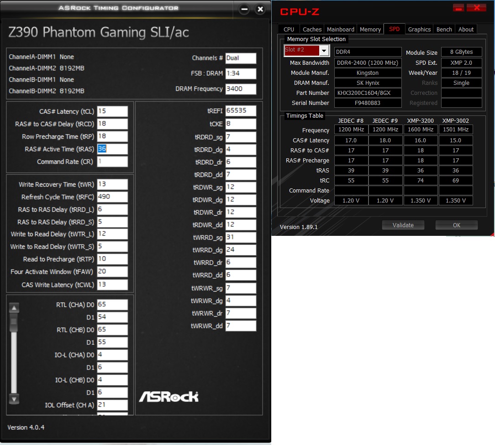
Task: Click the Part Number KHX3200C16D4/8GX field
Action: pos(368,93)
